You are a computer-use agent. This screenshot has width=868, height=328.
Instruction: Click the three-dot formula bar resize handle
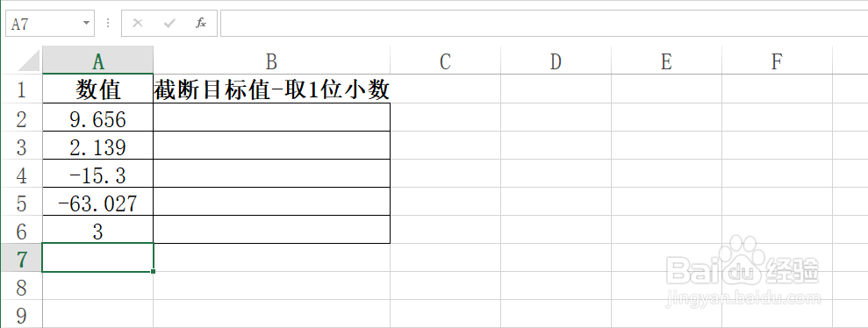click(108, 23)
